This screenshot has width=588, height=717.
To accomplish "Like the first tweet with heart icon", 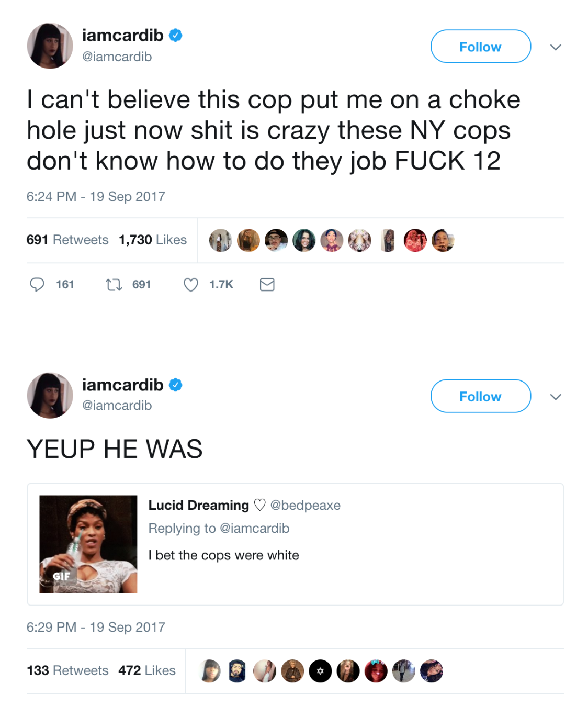I will pyautogui.click(x=191, y=285).
